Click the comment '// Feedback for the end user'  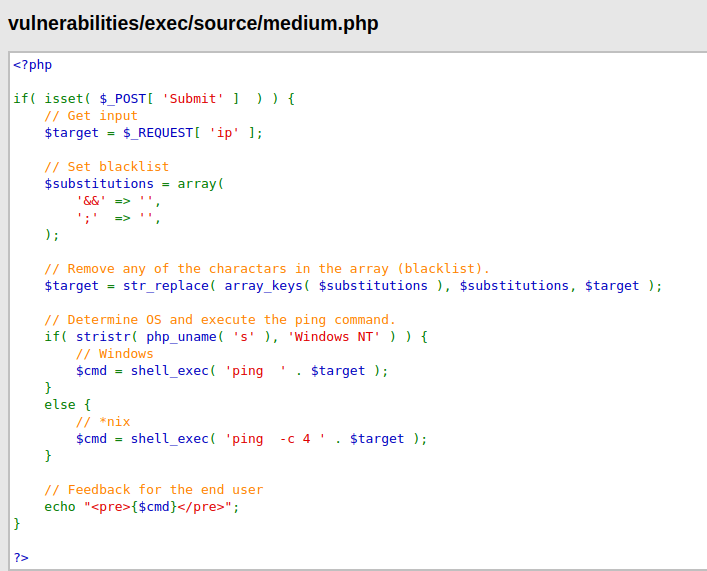pos(153,490)
